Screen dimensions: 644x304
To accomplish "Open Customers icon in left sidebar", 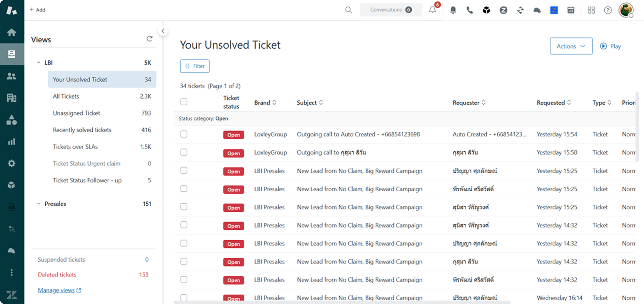I will [x=12, y=76].
